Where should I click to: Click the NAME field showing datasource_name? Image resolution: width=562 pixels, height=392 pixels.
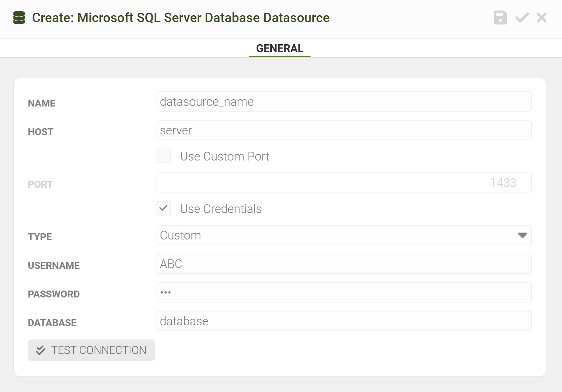(x=344, y=101)
